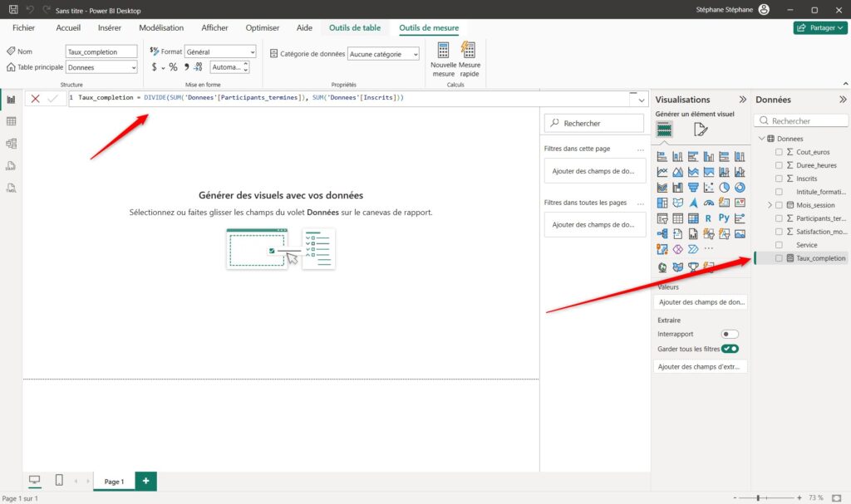Viewport: 851px width, 504px height.
Task: Apply percentage format button
Action: pyautogui.click(x=173, y=66)
